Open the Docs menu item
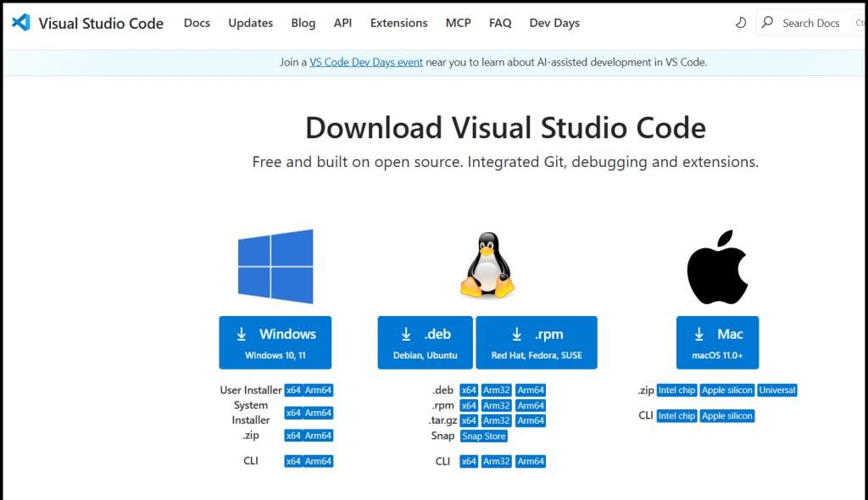 197,23
